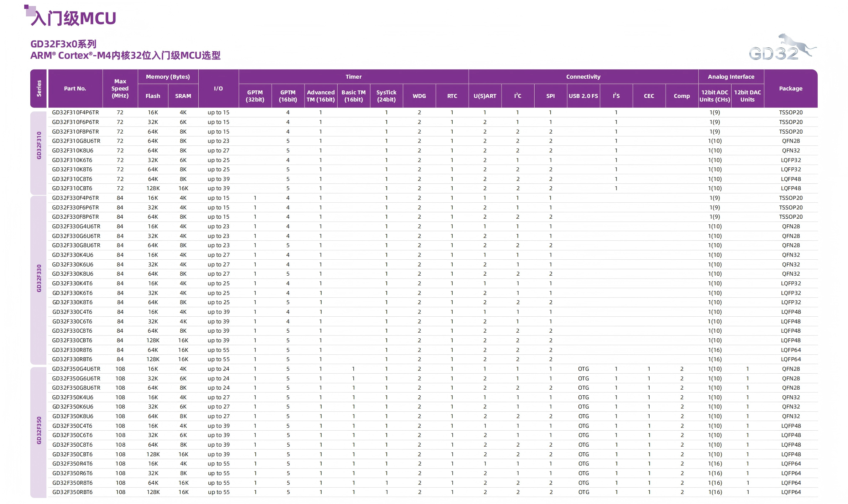
Task: Select the GD32F350RBT6 part number
Action: click(72, 492)
